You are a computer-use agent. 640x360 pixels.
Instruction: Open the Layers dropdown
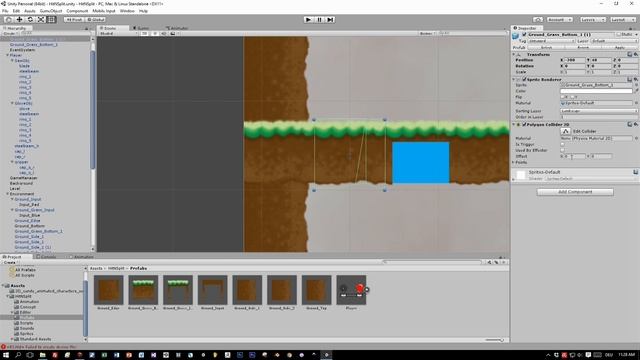pyautogui.click(x=592, y=20)
